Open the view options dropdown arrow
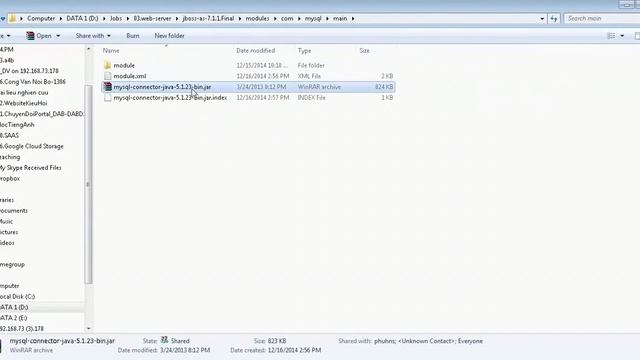Screen dimensions: 640x360 coord(622,36)
